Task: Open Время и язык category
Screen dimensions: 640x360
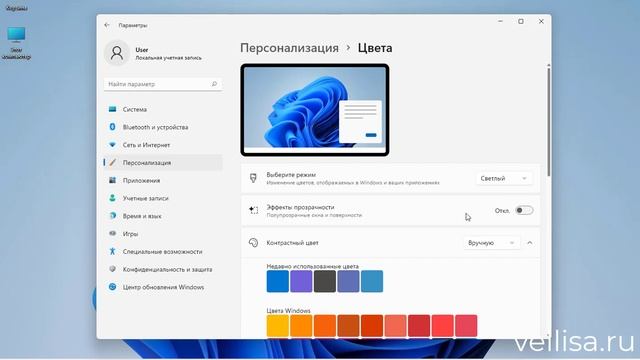Action: pos(163,216)
